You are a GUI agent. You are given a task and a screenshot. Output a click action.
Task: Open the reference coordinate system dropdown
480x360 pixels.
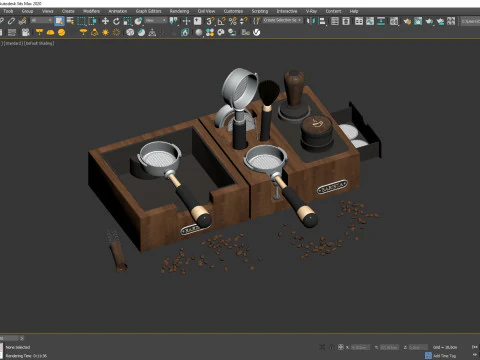point(156,21)
